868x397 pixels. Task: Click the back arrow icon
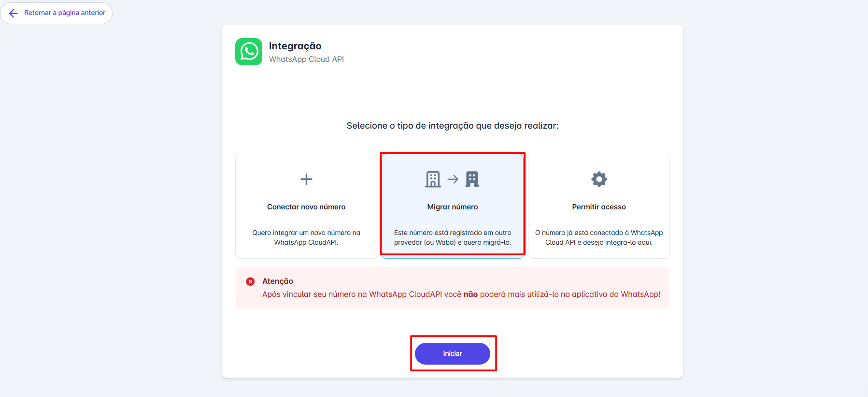click(14, 13)
